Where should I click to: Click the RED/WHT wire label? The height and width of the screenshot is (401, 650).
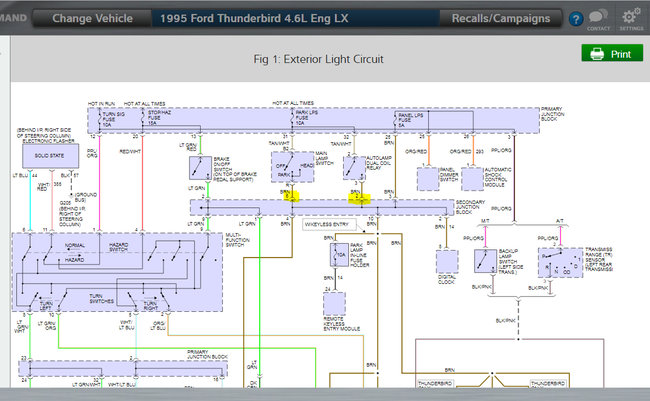(130, 152)
